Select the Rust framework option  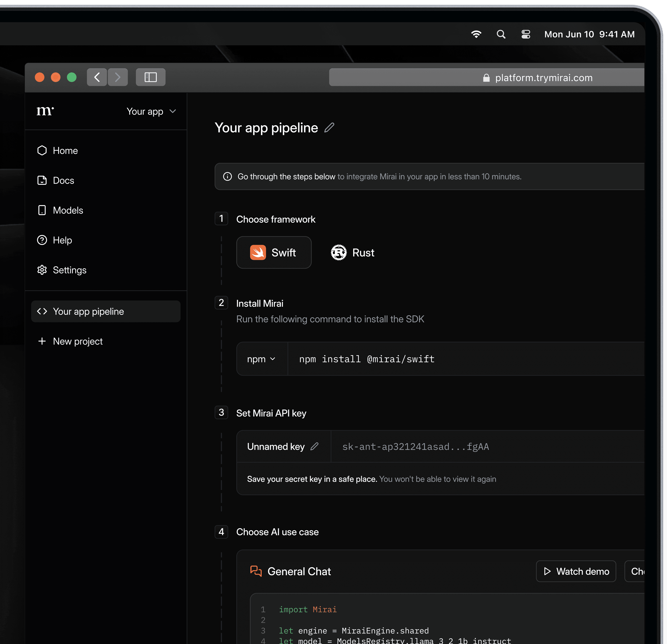[x=352, y=252]
